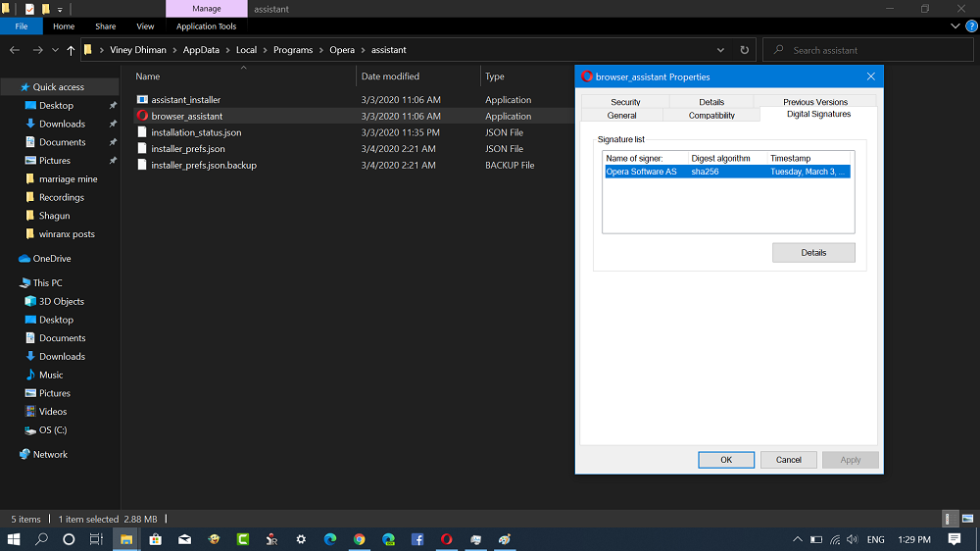The image size is (980, 551).
Task: Open Action Center notification icon
Action: coord(954,539)
